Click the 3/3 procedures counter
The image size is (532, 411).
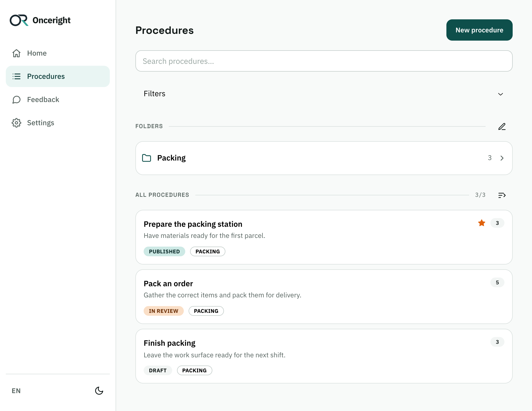(x=480, y=195)
